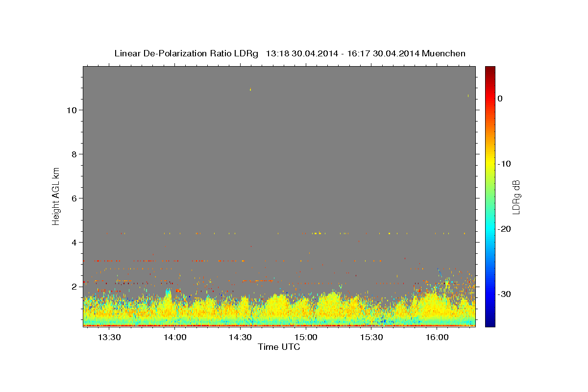Click the 14:00 time tick label
The width and height of the screenshot is (588, 392).
(x=175, y=337)
